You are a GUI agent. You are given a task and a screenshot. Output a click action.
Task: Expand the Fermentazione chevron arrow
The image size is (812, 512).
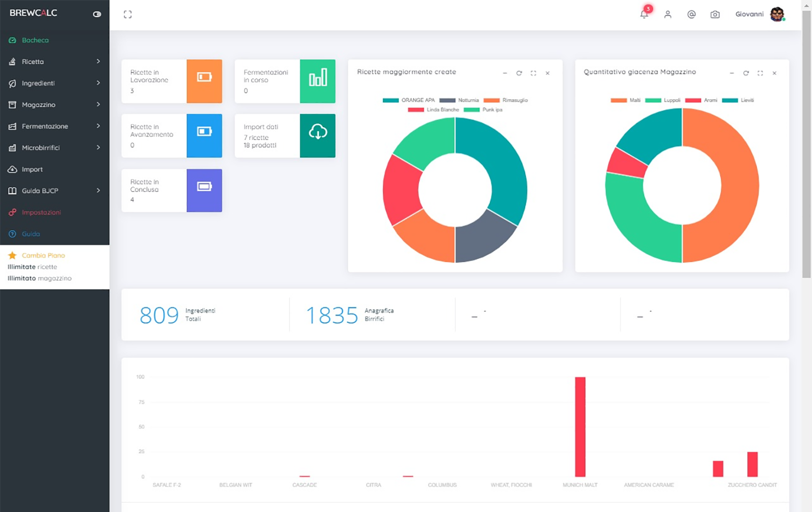click(98, 126)
